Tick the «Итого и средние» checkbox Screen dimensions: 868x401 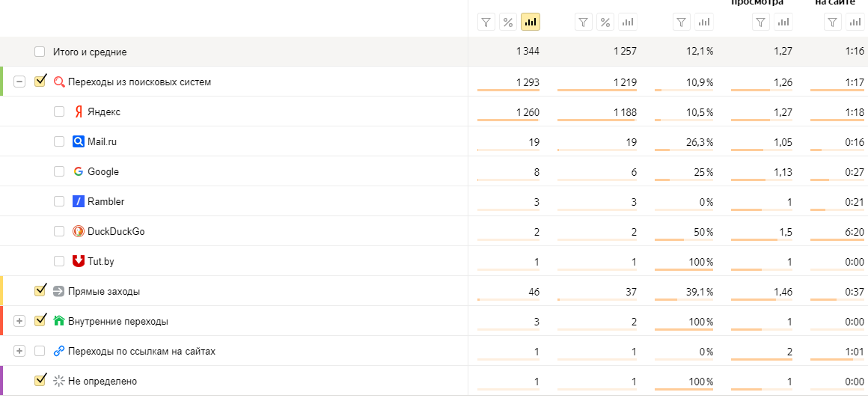[40, 52]
